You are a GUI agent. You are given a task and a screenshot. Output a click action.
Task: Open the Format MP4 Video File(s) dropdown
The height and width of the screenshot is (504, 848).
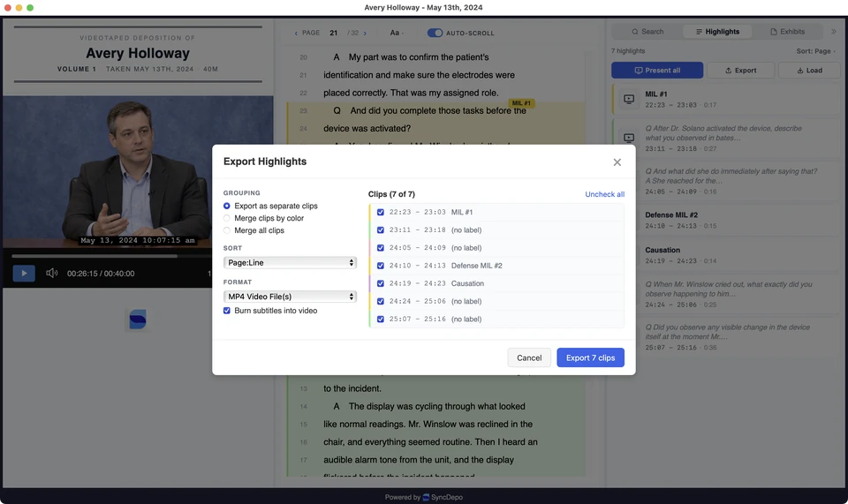pyautogui.click(x=290, y=297)
